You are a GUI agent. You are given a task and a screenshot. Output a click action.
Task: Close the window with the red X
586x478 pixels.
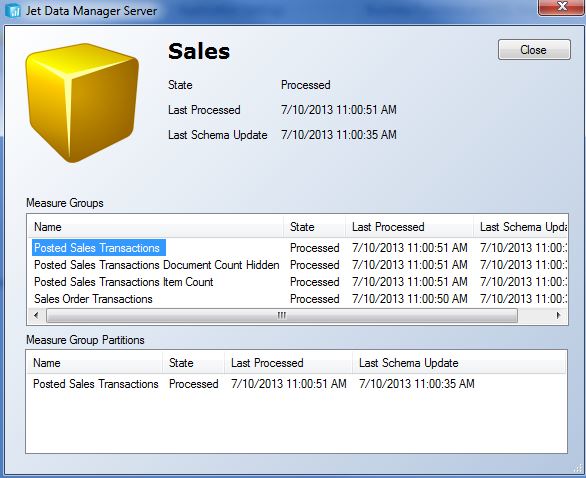click(x=561, y=7)
